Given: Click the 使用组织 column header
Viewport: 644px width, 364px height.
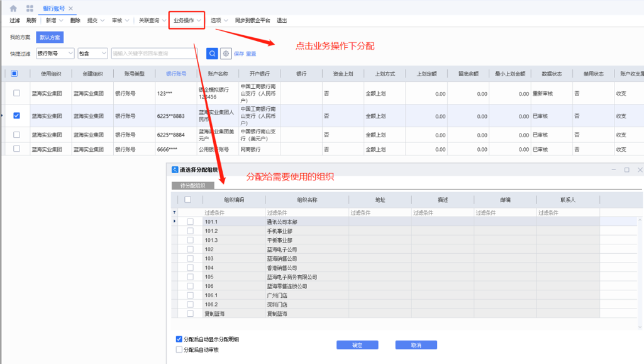Looking at the screenshot, I should point(51,74).
